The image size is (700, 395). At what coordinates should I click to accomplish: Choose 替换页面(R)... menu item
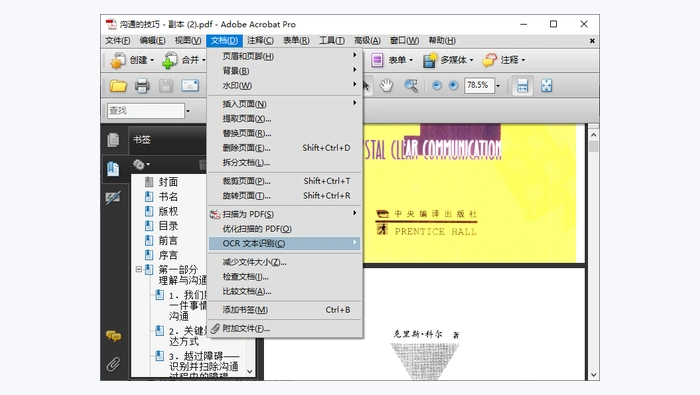tap(284, 133)
